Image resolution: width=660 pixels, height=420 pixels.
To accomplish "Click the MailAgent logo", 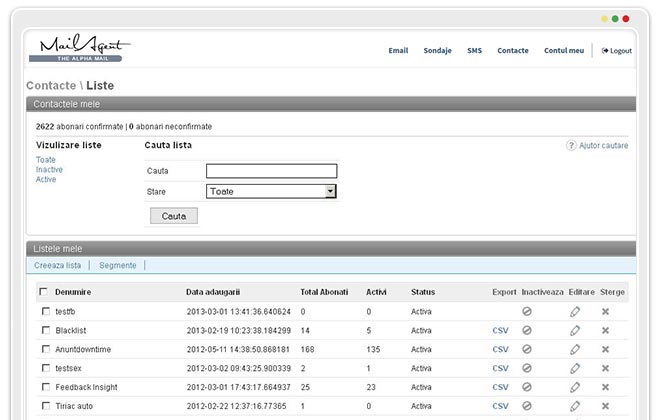I will coord(80,48).
